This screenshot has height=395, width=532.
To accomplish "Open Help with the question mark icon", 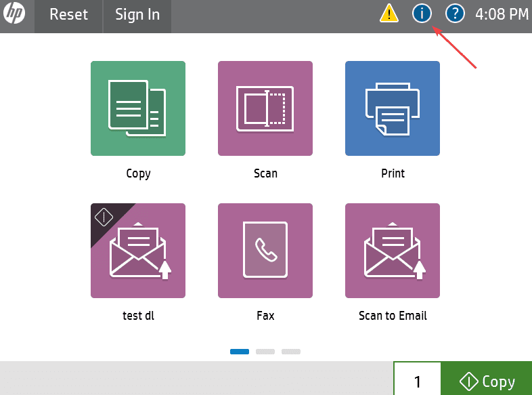I will coord(455,14).
